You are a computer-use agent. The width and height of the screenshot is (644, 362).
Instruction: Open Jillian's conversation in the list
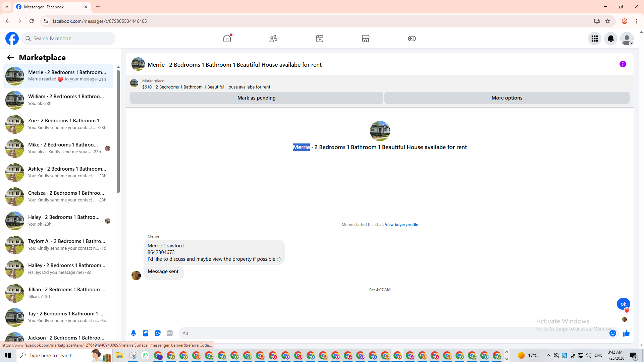pos(58,293)
